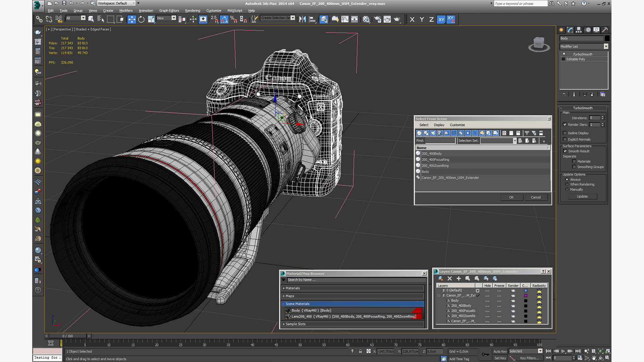Screen dimensions: 644x362
Task: Click the blue default layer color swatch
Action: coord(526,291)
